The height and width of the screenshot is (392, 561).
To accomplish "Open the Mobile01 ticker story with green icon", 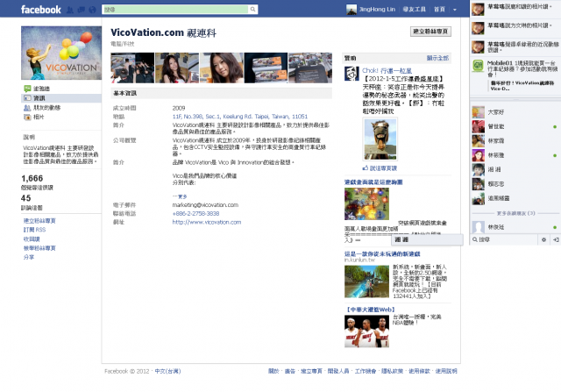I will click(x=515, y=75).
